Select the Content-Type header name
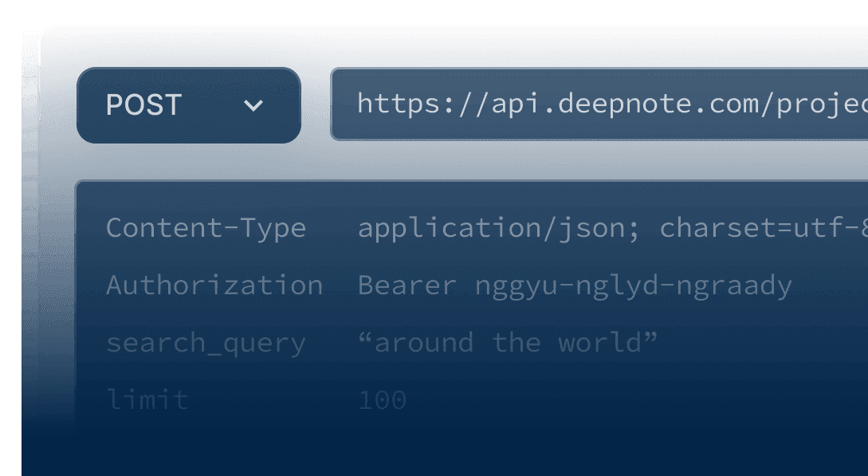Image resolution: width=868 pixels, height=476 pixels. tap(206, 228)
